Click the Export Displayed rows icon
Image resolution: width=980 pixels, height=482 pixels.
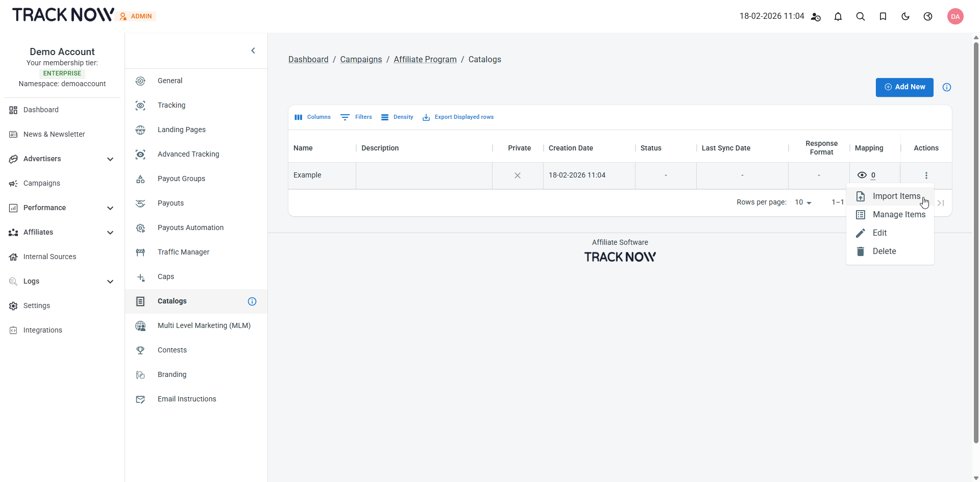[x=426, y=117]
